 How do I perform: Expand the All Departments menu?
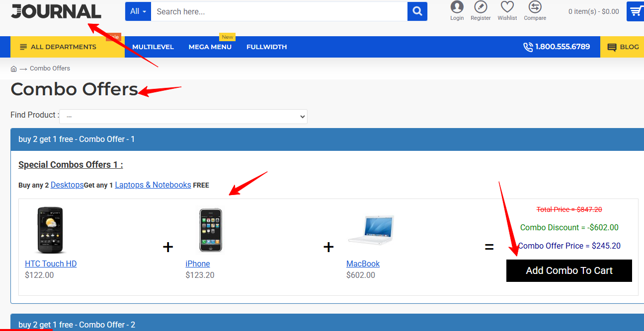tap(68, 47)
